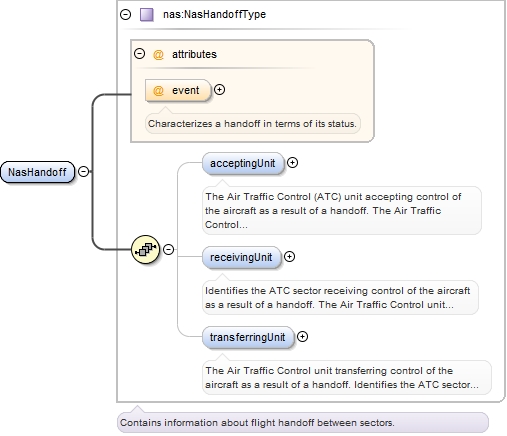Collapse the attributes group
507x436 pixels.
point(139,53)
